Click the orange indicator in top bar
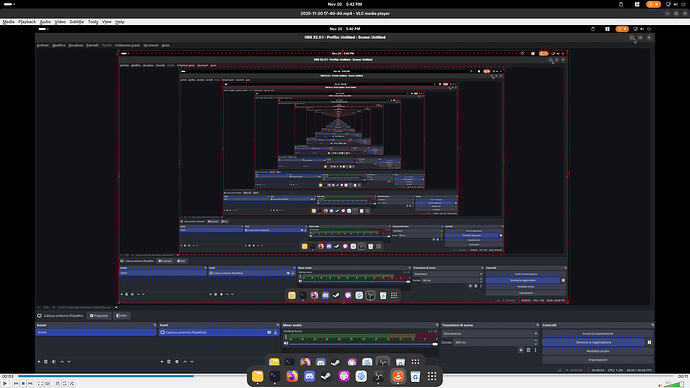 tap(653, 4)
